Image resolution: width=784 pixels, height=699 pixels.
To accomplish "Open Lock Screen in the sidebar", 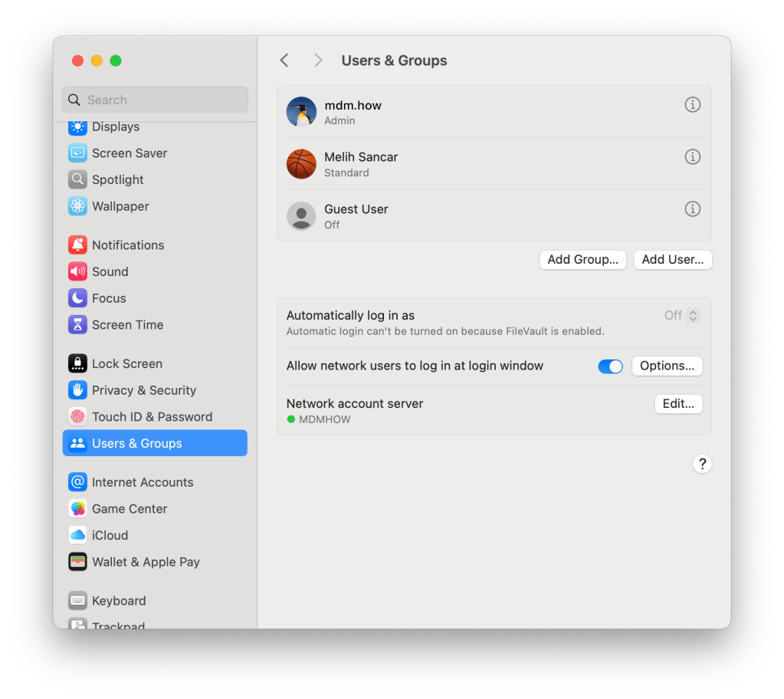I will pyautogui.click(x=126, y=364).
